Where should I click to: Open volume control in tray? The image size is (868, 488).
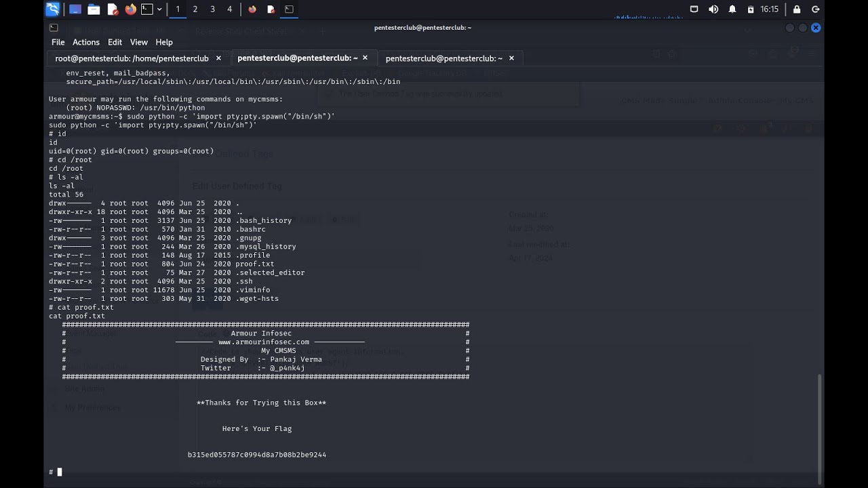(713, 9)
